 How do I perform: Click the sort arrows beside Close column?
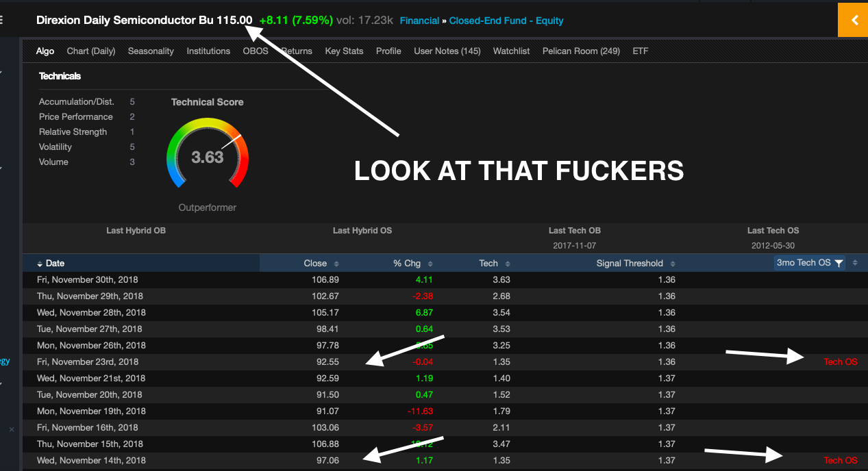click(336, 264)
